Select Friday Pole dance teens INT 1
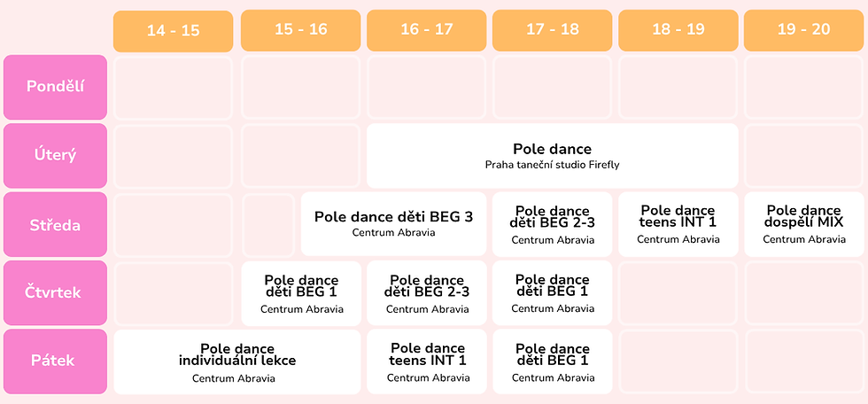The width and height of the screenshot is (868, 404). 426,361
